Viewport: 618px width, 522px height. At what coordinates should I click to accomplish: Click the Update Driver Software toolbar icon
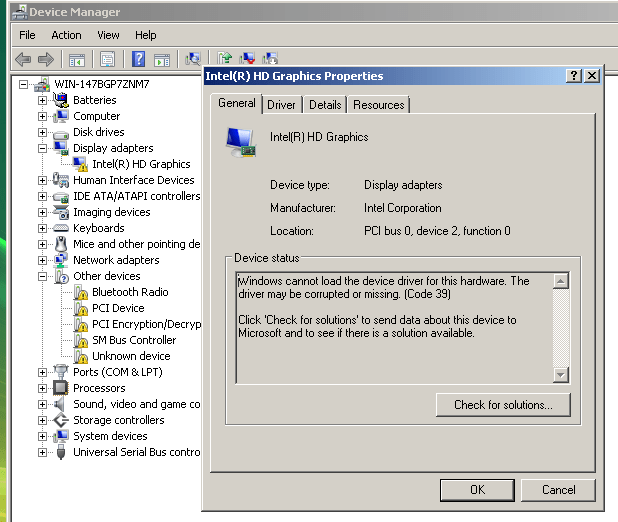[x=225, y=60]
